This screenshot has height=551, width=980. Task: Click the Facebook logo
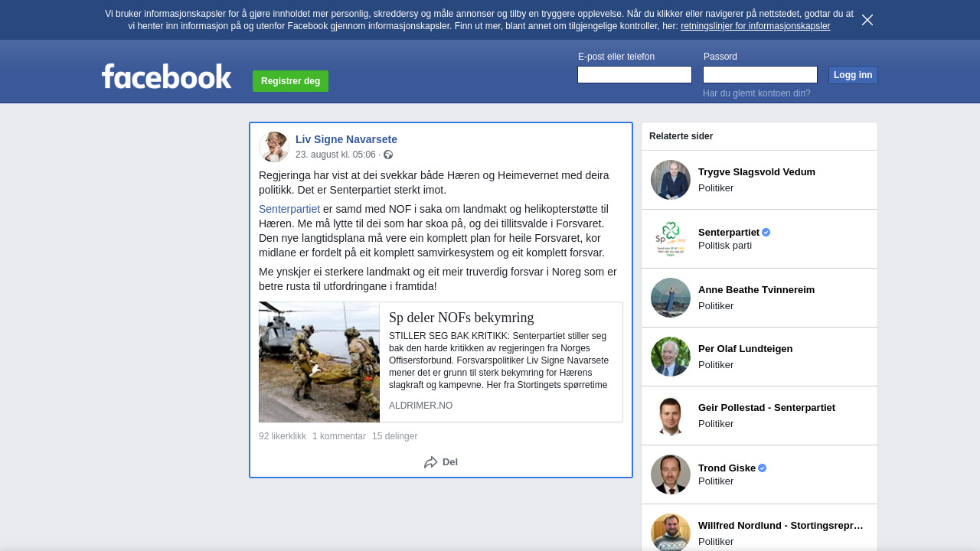(166, 76)
